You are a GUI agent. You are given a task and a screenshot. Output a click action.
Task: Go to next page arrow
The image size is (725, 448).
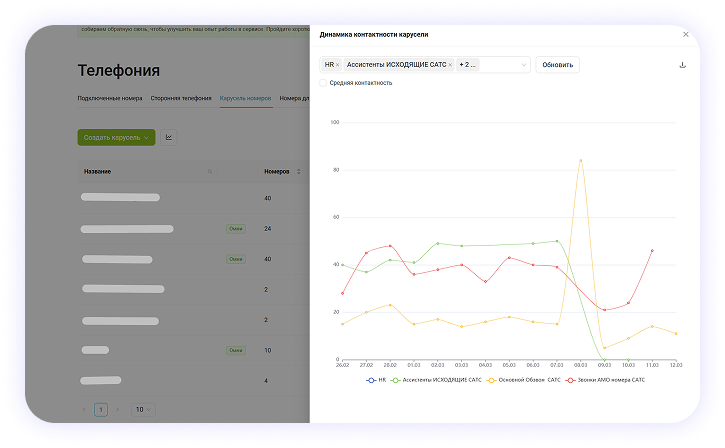pos(117,410)
